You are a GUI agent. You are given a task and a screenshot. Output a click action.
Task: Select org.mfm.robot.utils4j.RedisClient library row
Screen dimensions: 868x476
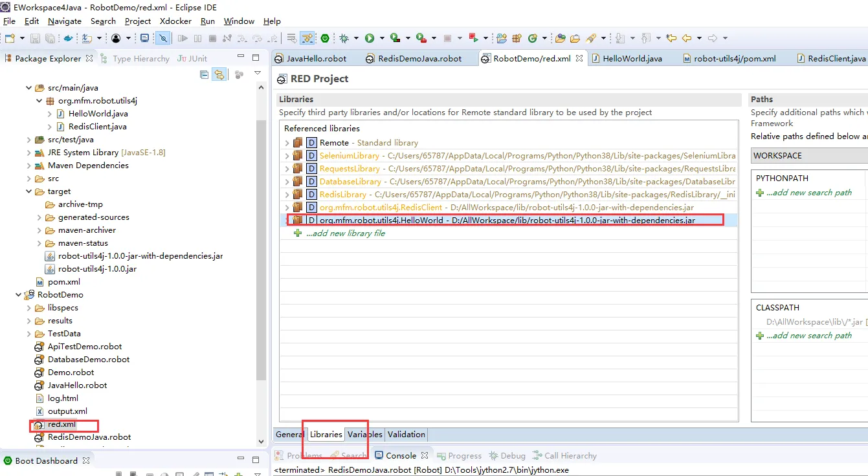509,208
